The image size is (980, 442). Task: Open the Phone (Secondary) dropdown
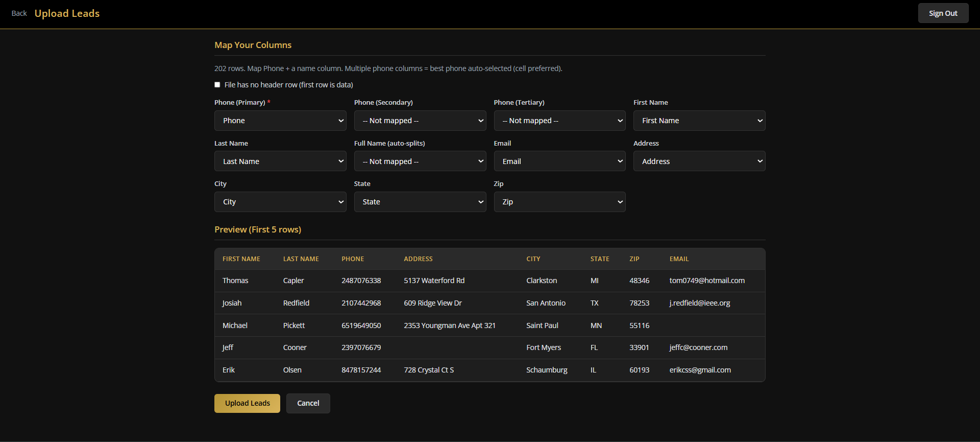point(420,121)
